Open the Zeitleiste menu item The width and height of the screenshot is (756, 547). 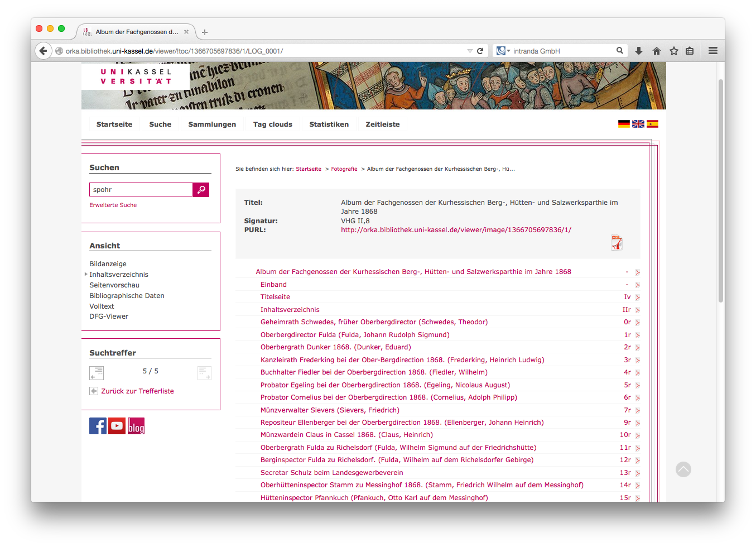tap(383, 124)
